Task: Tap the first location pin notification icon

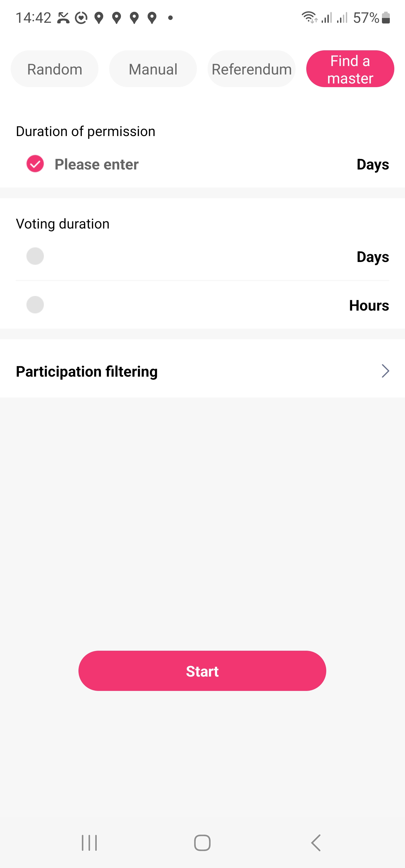Action: pos(99,17)
